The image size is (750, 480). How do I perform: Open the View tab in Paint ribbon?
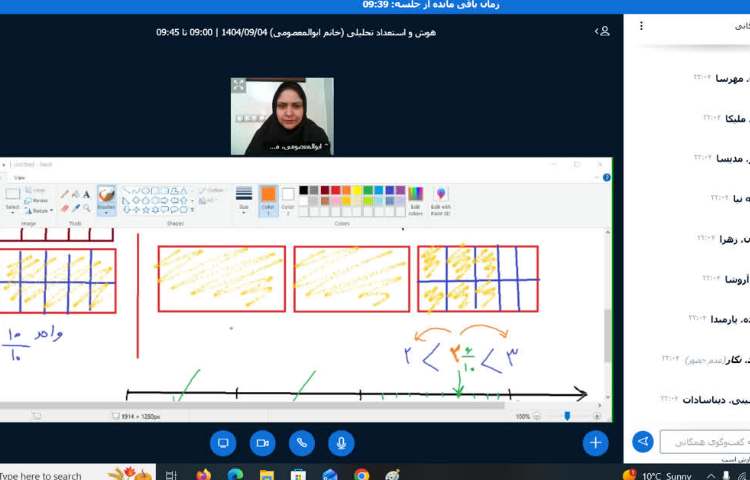[20, 177]
